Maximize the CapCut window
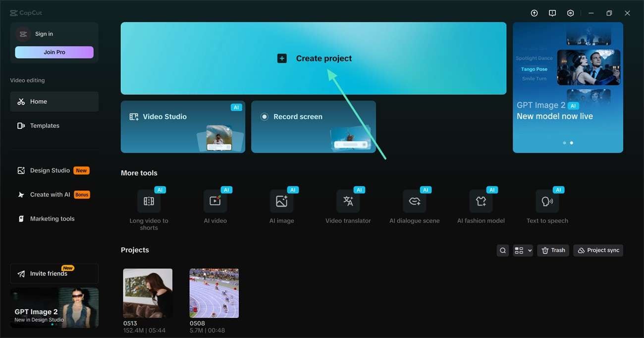 coord(609,13)
